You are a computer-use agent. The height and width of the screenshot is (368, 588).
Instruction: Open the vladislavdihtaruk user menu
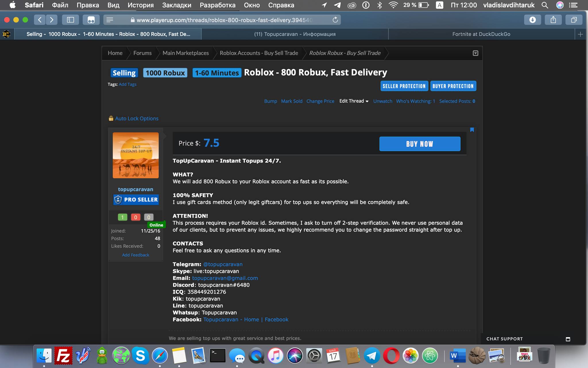coord(509,5)
